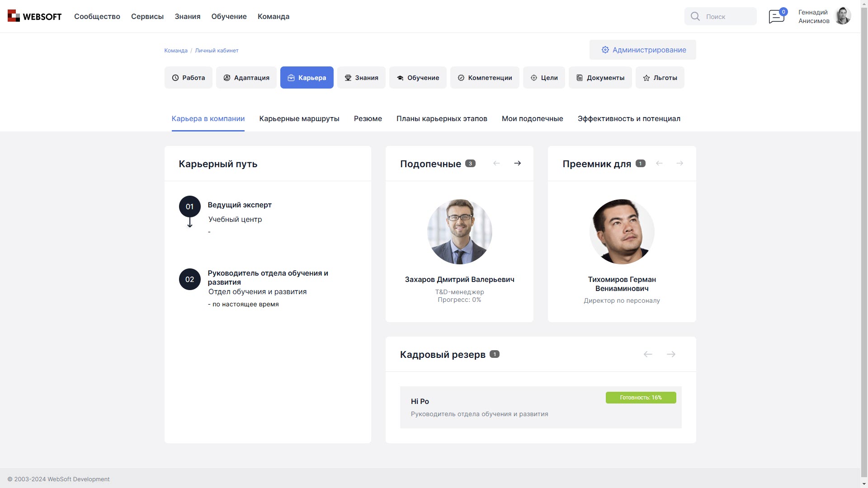The height and width of the screenshot is (488, 868).
Task: Show next Кадровый резерв entry via arrow
Action: click(670, 354)
